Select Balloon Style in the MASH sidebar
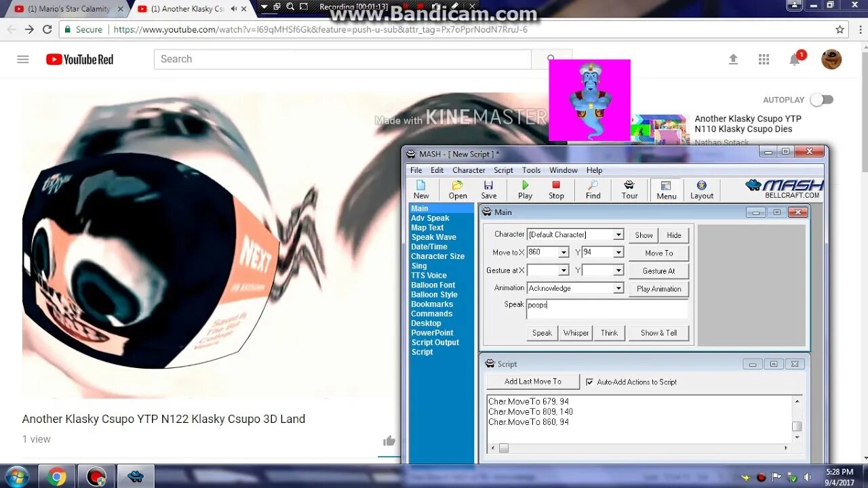Screen dimensions: 868x488 point(434,295)
